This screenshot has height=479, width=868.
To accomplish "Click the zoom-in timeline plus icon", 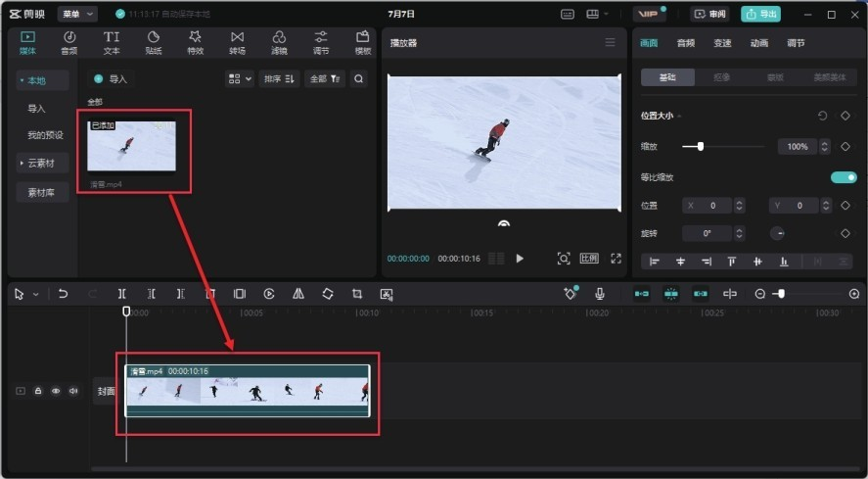I will click(854, 294).
